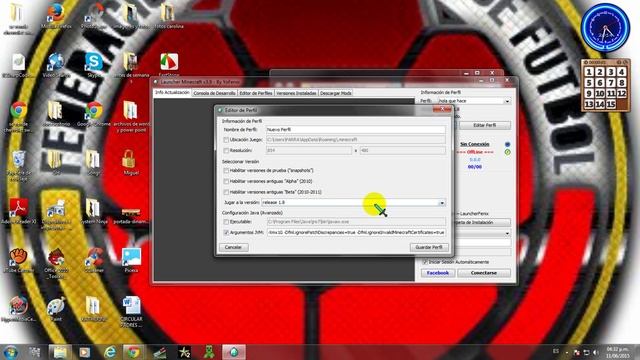Click the Conectarse button
The image size is (640, 360).
click(x=484, y=273)
